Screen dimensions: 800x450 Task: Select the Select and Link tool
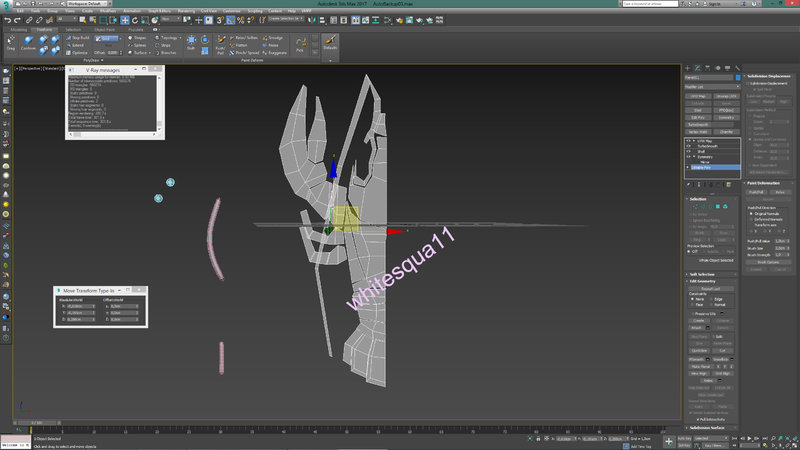tap(29, 20)
